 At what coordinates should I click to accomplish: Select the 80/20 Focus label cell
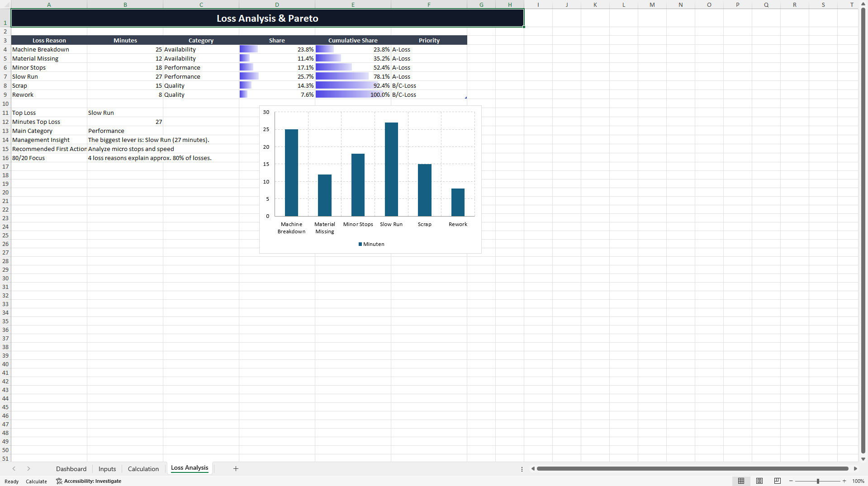(49, 158)
